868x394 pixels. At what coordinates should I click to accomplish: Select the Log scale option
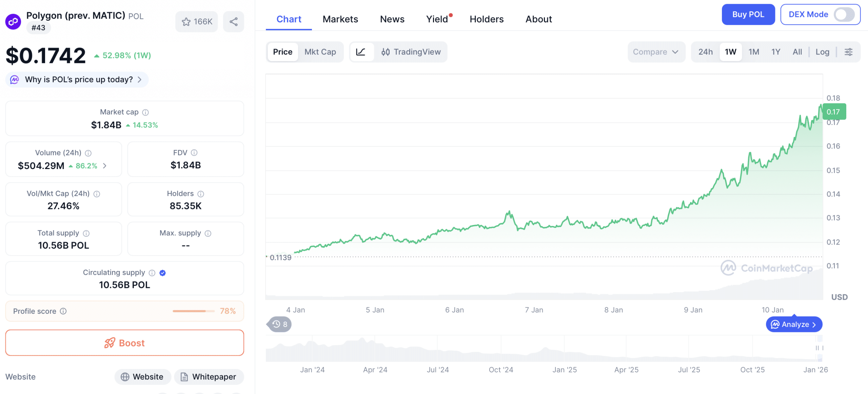point(823,52)
